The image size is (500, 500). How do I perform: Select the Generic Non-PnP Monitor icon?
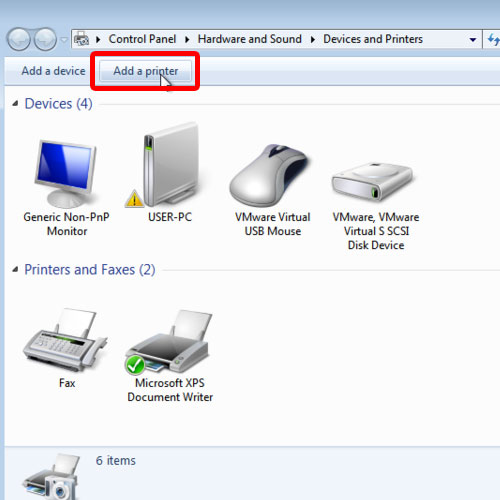point(66,173)
